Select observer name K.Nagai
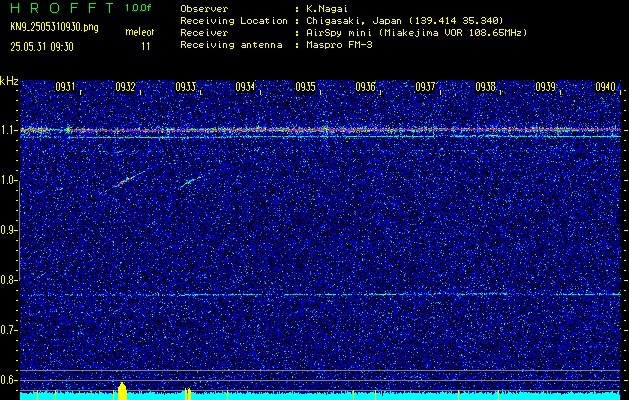Image resolution: width=629 pixels, height=400 pixels. (327, 9)
